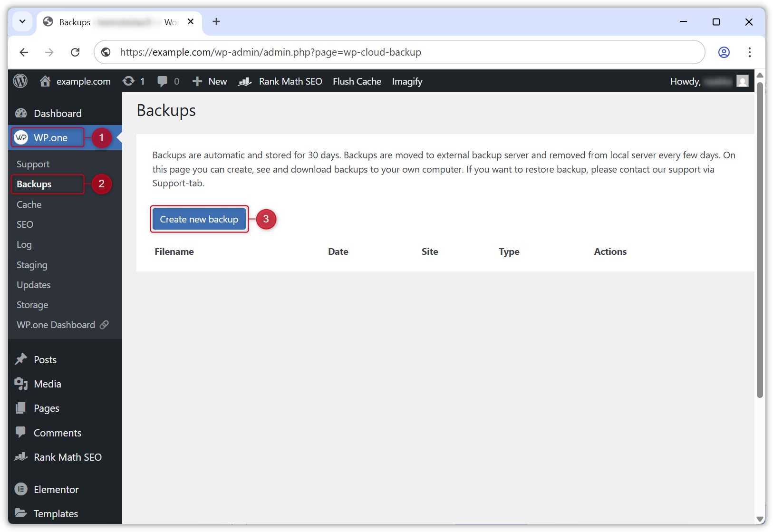This screenshot has height=532, width=773.
Task: Open comments via the speech bubble icon
Action: [x=162, y=81]
